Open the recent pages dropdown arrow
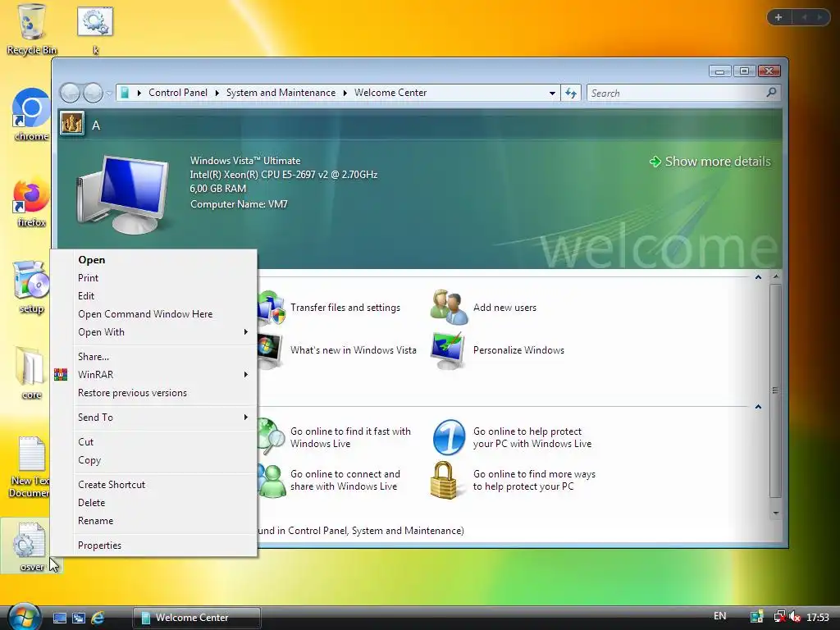Viewport: 840px width, 630px height. 109,94
